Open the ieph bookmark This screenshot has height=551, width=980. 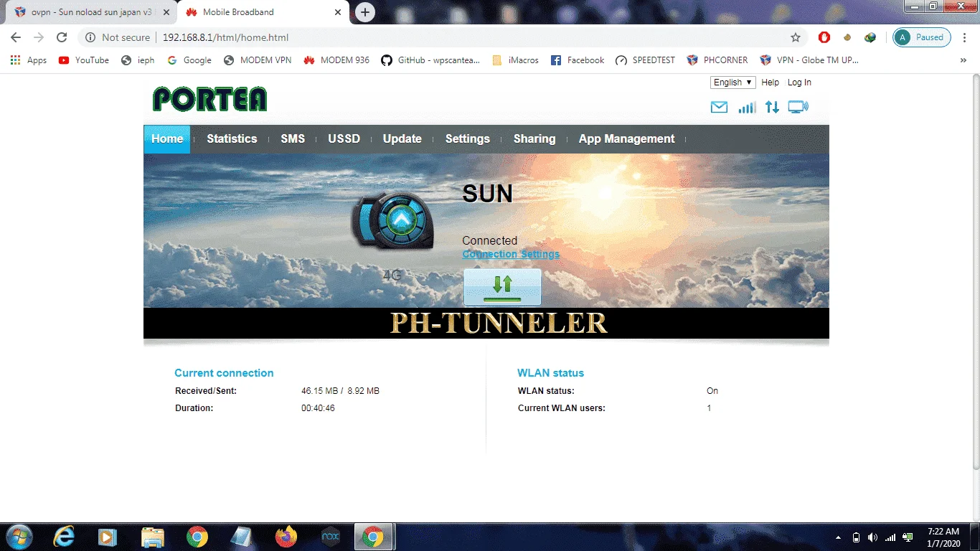138,60
